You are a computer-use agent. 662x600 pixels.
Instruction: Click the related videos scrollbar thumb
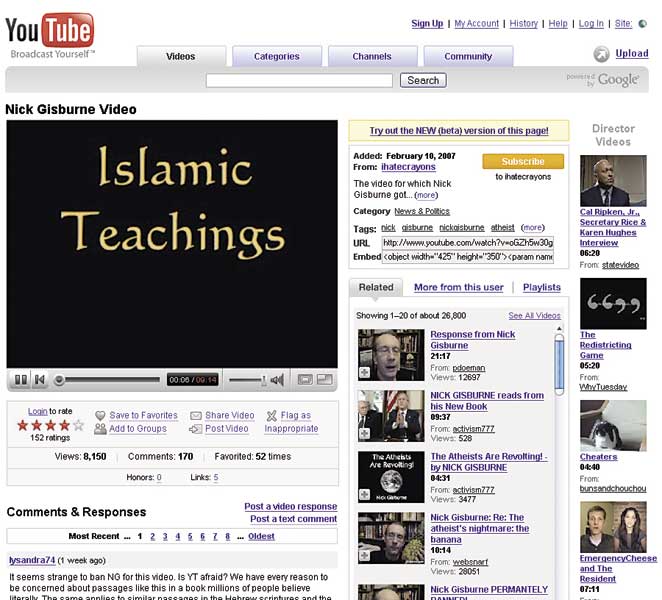click(x=559, y=365)
